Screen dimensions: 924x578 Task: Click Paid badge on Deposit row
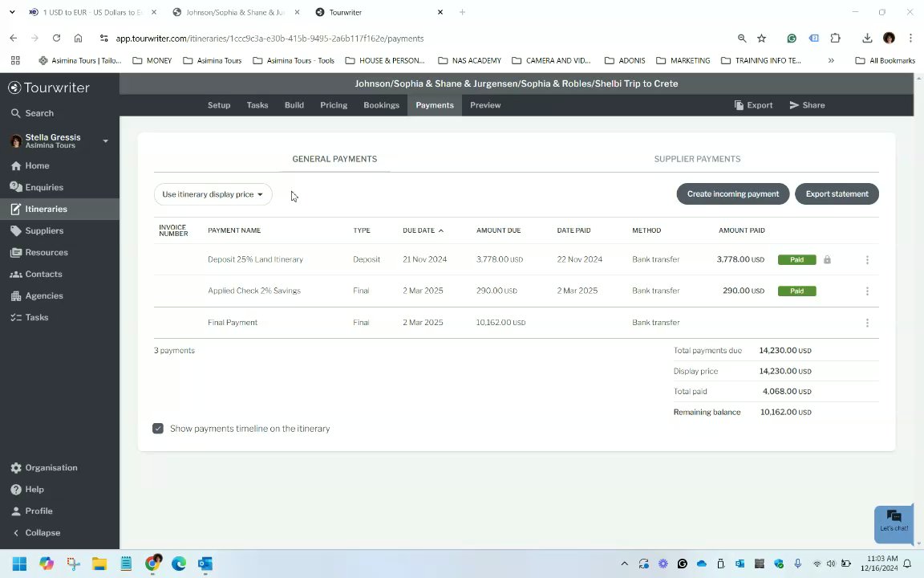click(796, 259)
